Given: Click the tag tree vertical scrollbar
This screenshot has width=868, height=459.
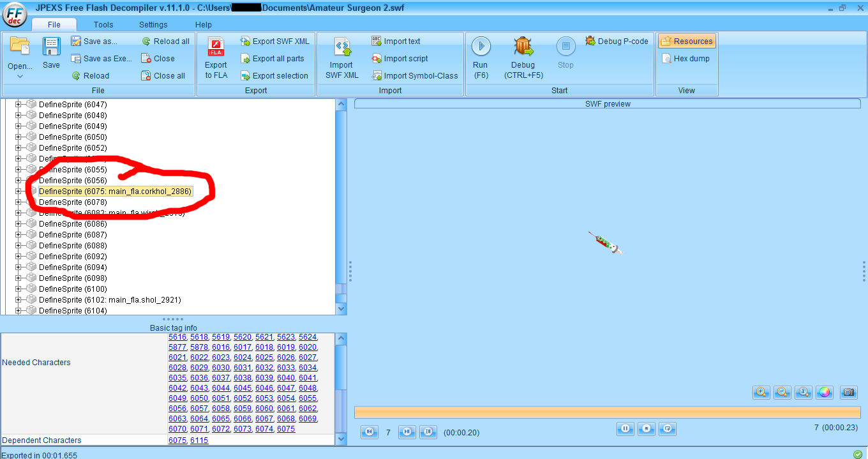Looking at the screenshot, I should (x=341, y=207).
